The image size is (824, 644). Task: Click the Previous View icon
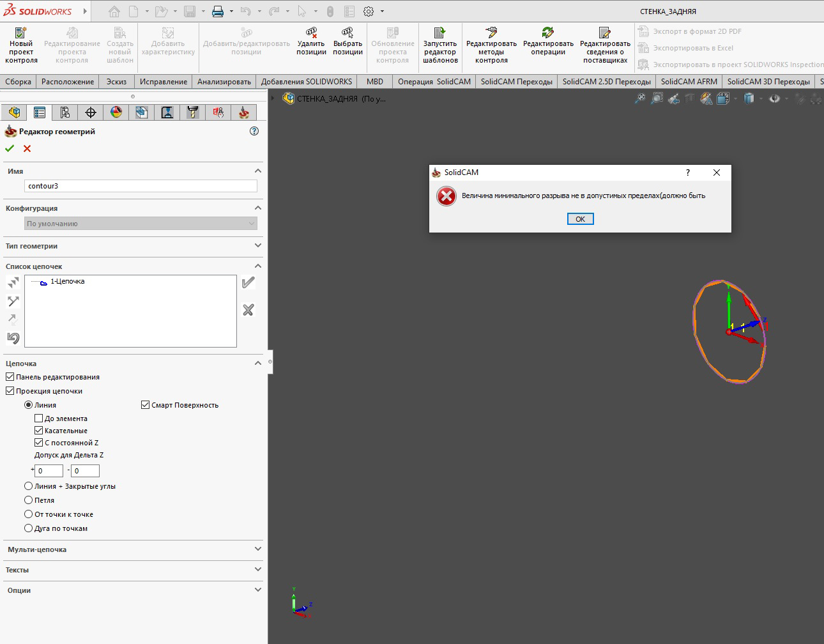674,98
